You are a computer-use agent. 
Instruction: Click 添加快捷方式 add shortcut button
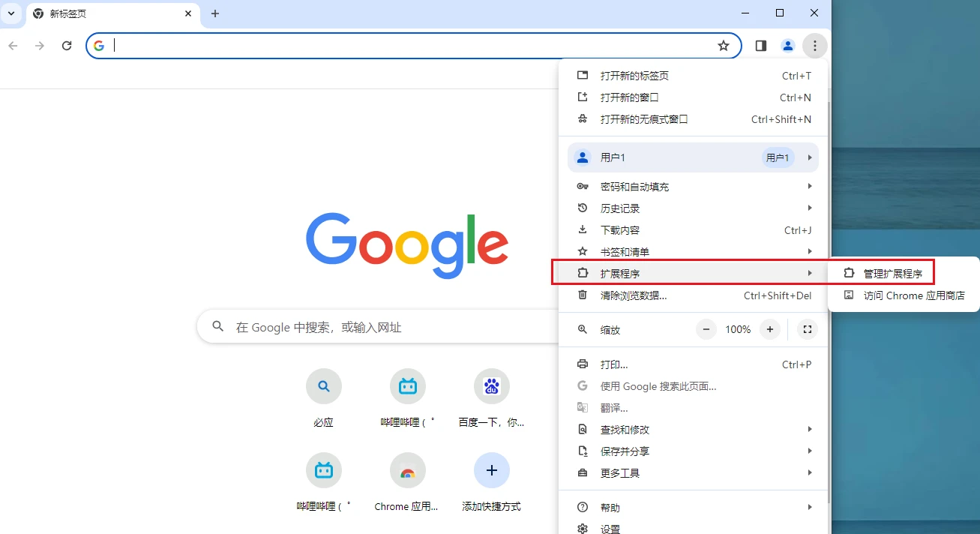click(x=492, y=483)
